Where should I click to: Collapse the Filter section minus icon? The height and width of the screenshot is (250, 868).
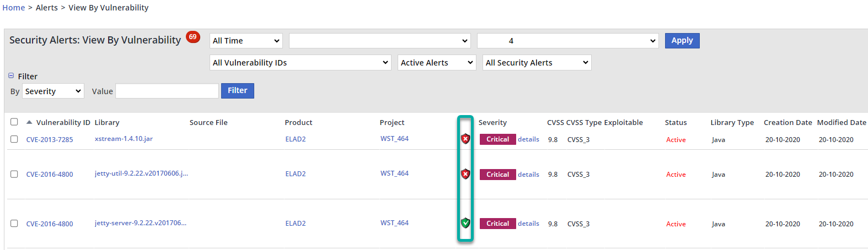[x=11, y=76]
